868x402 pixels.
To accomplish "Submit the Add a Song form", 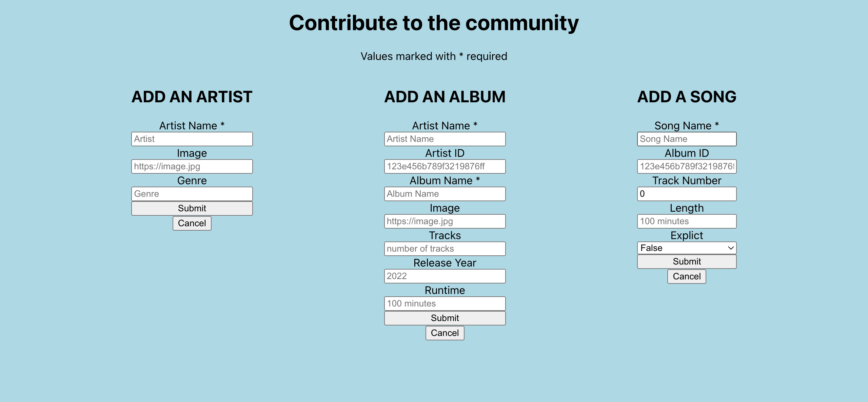I will tap(686, 261).
